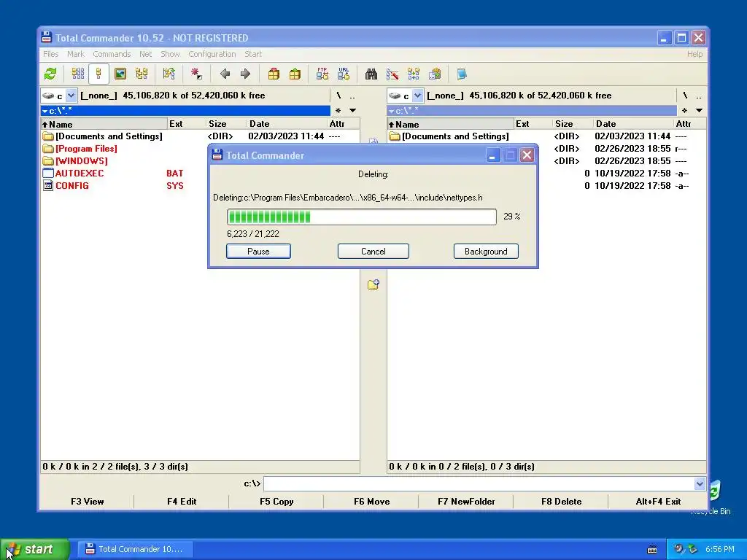Sort right panel by Date column
The image size is (747, 560).
633,124
